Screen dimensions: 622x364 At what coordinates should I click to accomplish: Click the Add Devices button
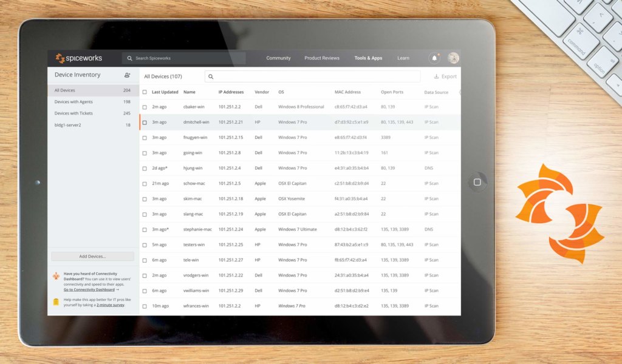[x=92, y=256]
